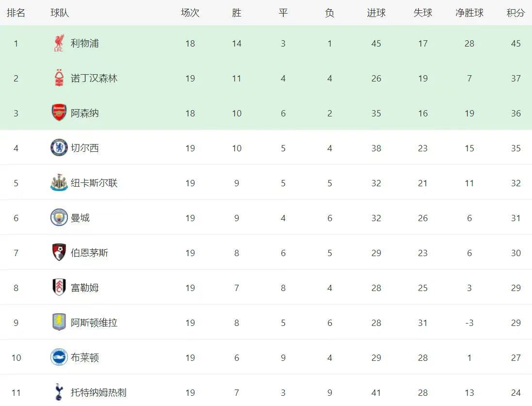
Task: Click the 积分 column header
Action: coord(516,13)
